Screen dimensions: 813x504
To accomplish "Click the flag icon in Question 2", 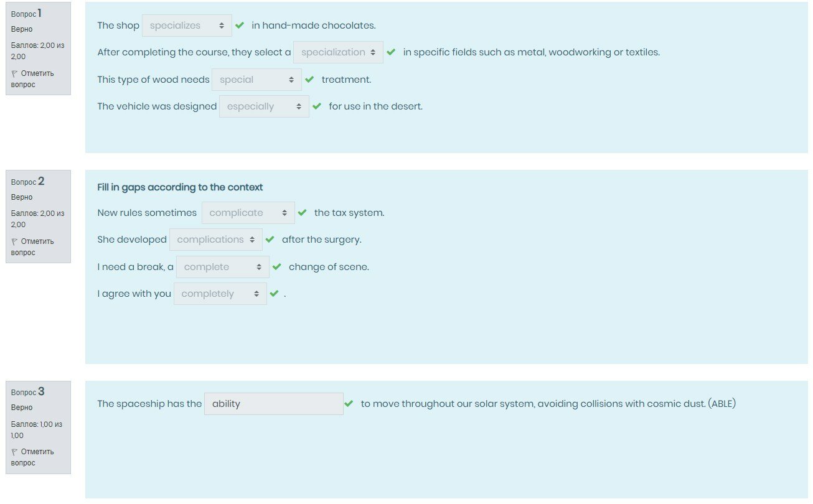I will click(x=14, y=241).
